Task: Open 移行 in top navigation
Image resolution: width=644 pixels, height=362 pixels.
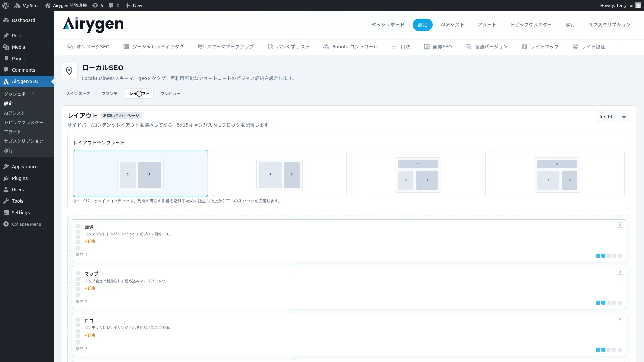Action: click(x=570, y=25)
